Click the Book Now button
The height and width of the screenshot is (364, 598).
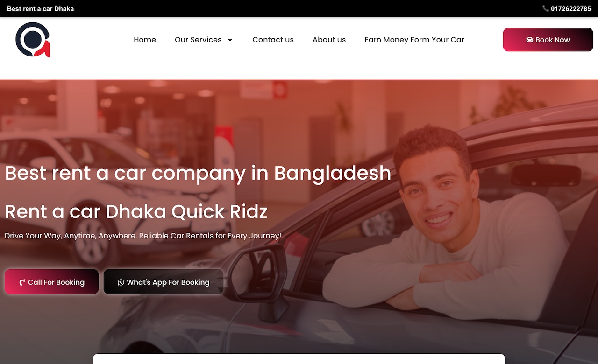coord(548,40)
